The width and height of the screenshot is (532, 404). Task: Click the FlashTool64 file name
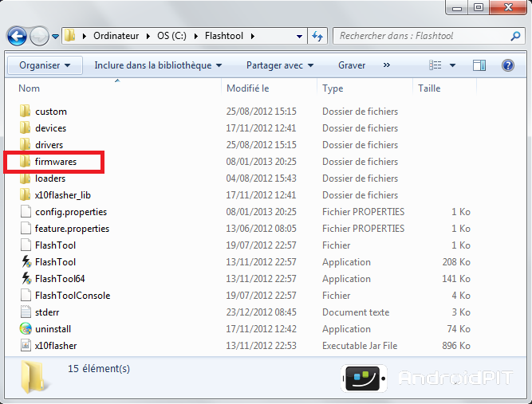point(60,279)
